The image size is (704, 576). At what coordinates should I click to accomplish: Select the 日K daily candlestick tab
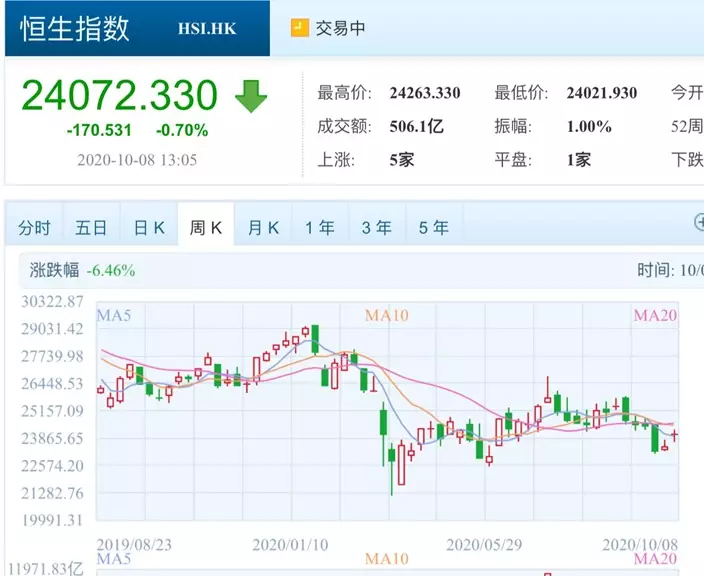tap(149, 228)
